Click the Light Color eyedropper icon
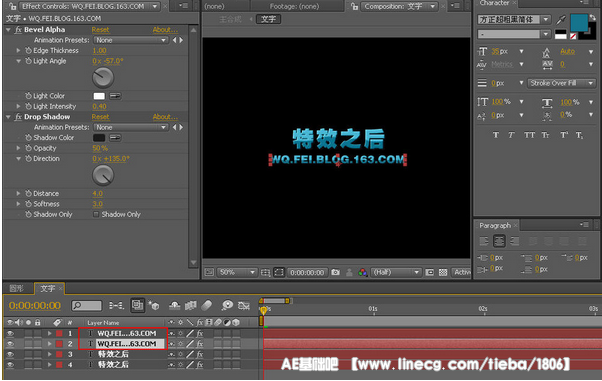The width and height of the screenshot is (602, 381). tap(115, 96)
